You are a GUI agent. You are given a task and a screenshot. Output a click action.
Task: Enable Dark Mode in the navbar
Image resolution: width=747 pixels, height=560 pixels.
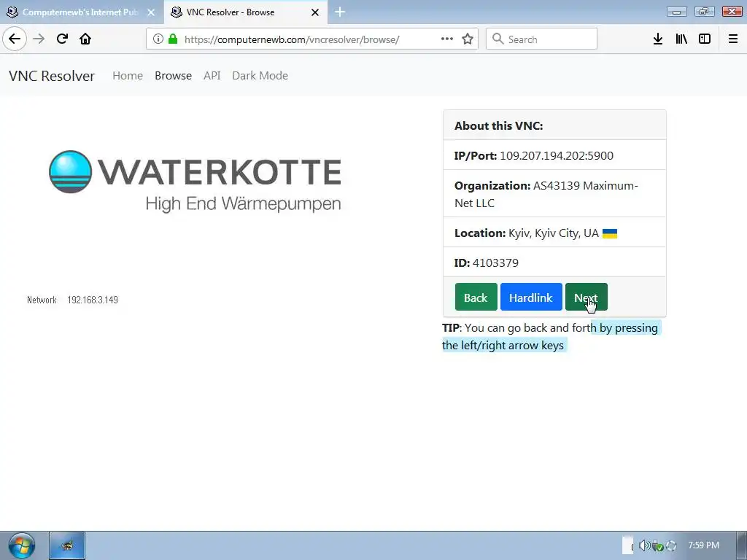pos(260,76)
